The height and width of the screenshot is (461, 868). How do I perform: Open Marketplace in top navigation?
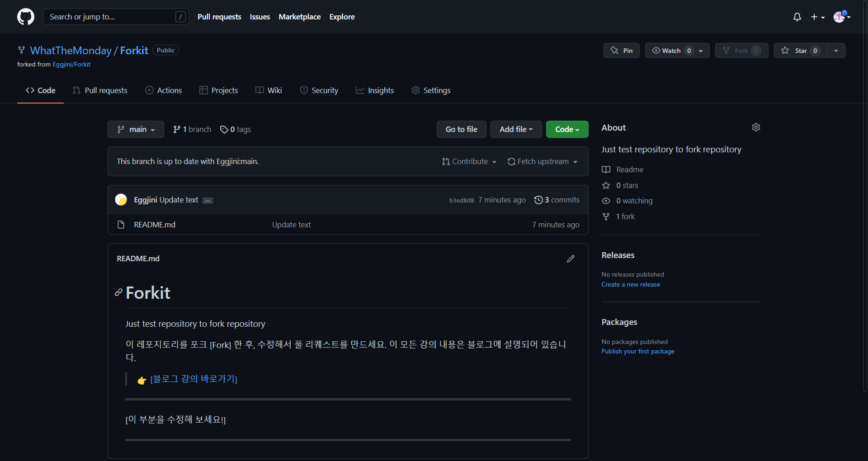pyautogui.click(x=300, y=17)
